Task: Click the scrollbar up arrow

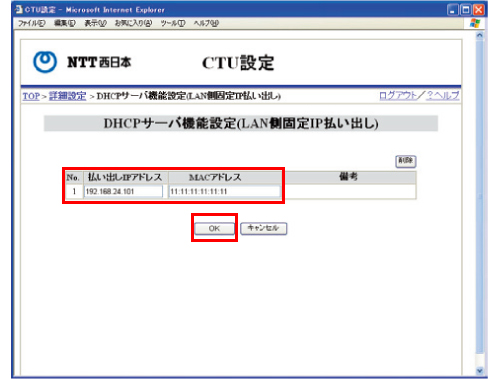Action: point(479,35)
